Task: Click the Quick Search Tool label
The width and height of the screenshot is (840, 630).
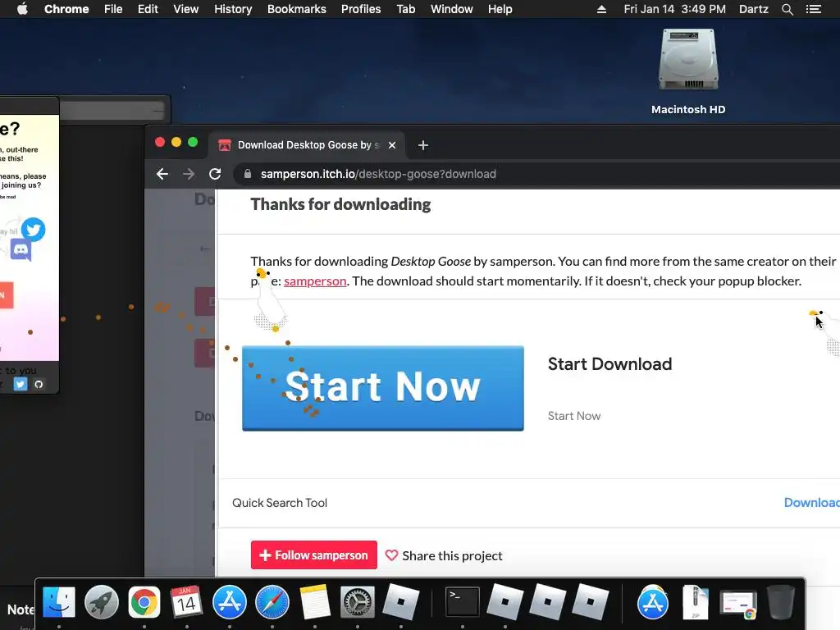Action: [x=280, y=503]
